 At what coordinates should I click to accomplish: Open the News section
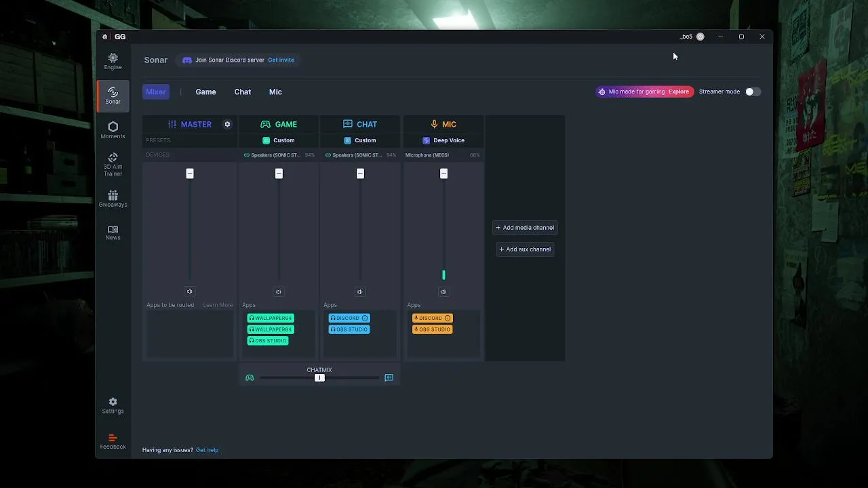click(x=113, y=232)
